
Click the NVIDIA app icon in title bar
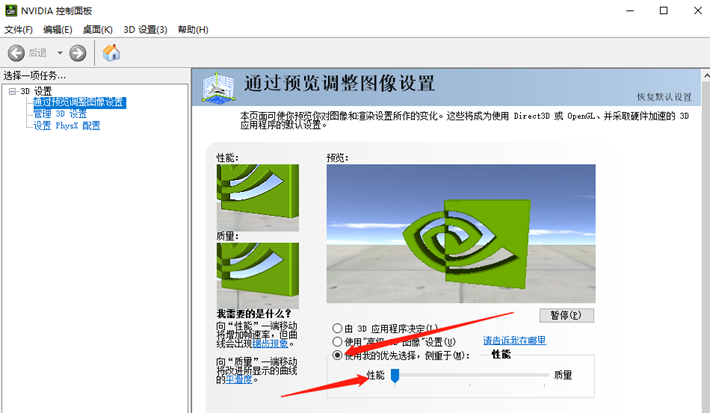click(x=10, y=10)
